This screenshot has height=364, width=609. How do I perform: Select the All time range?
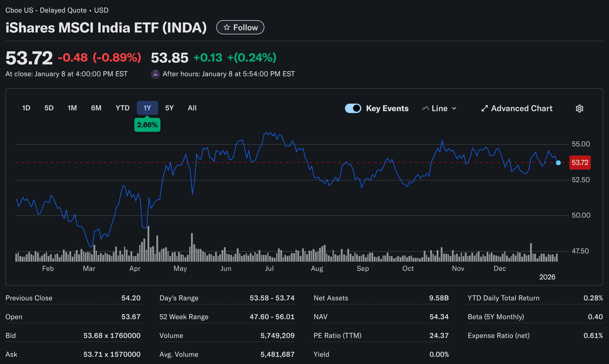(192, 108)
